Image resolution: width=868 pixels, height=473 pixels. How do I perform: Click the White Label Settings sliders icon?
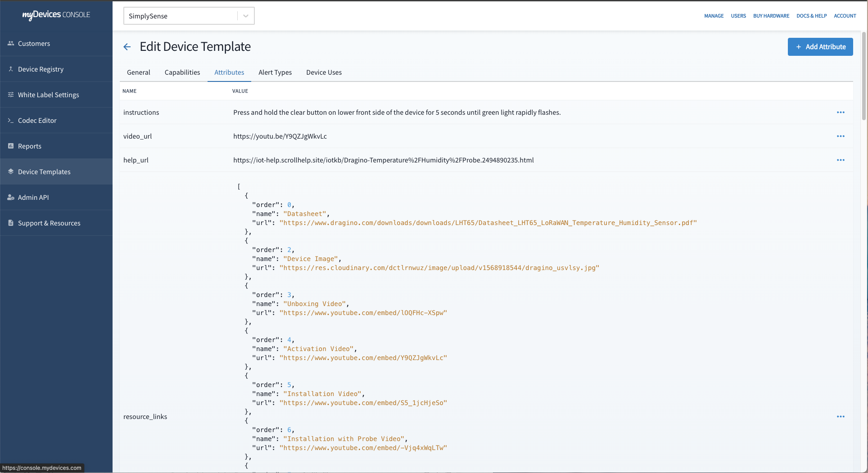click(11, 95)
